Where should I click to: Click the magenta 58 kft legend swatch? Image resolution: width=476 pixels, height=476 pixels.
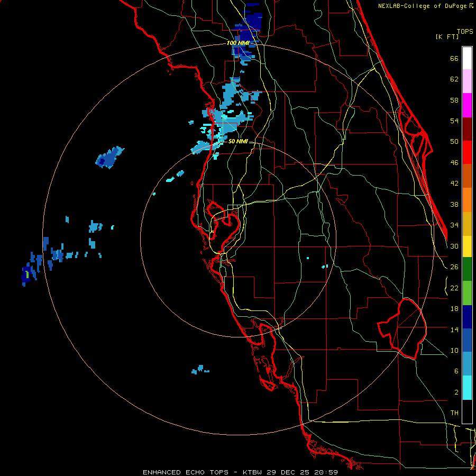tap(467, 105)
